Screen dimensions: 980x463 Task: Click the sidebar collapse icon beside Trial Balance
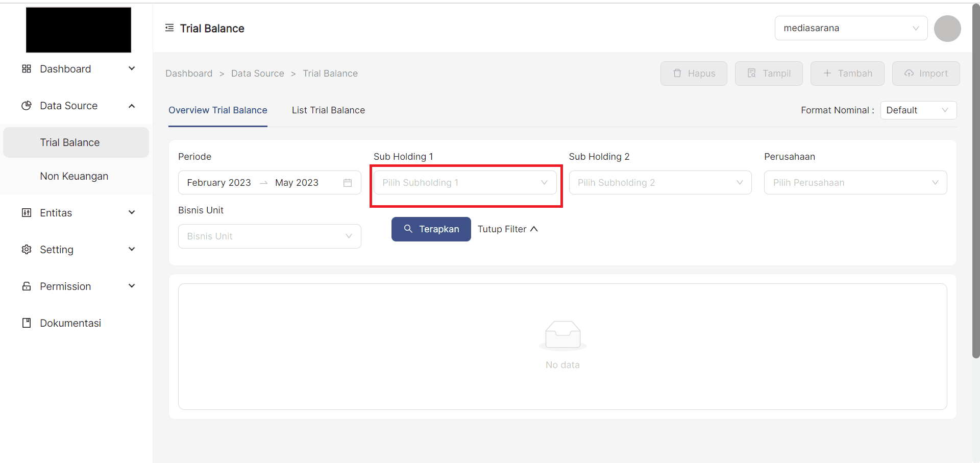[169, 28]
